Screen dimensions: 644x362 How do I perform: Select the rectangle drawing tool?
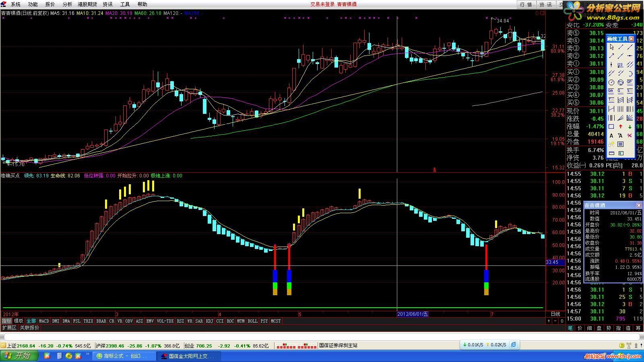612,127
